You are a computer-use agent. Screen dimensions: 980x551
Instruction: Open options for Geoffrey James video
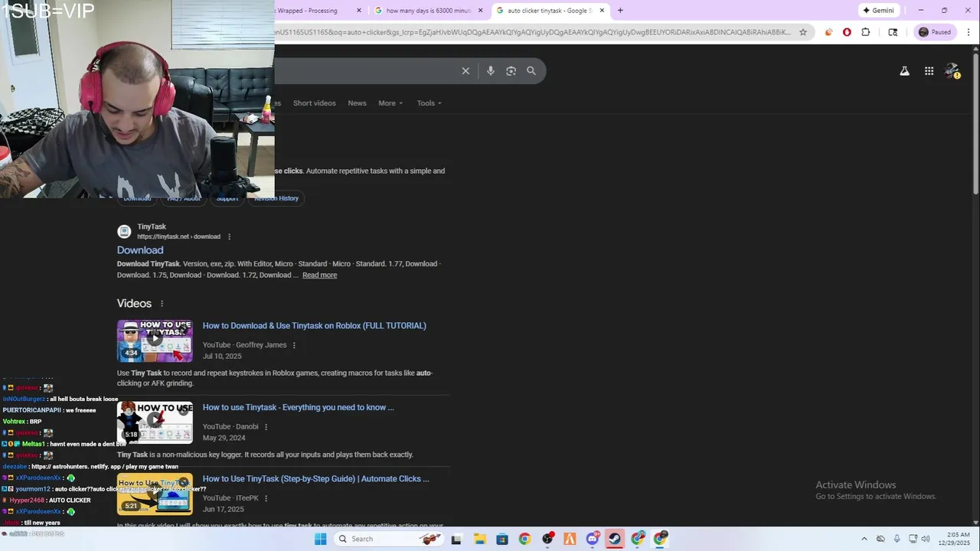[294, 345]
